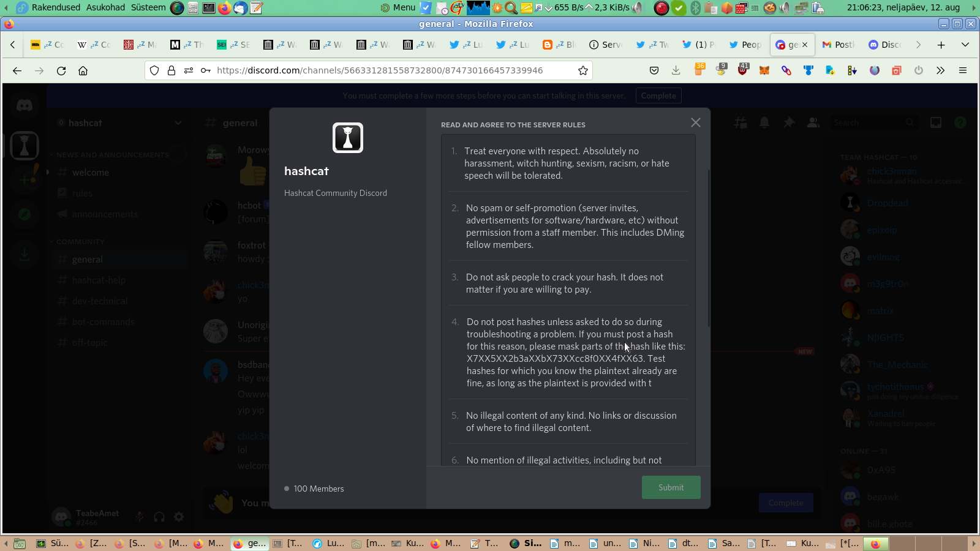Image resolution: width=980 pixels, height=551 pixels.
Task: Toggle microphone mute in user panel
Action: pos(140,517)
